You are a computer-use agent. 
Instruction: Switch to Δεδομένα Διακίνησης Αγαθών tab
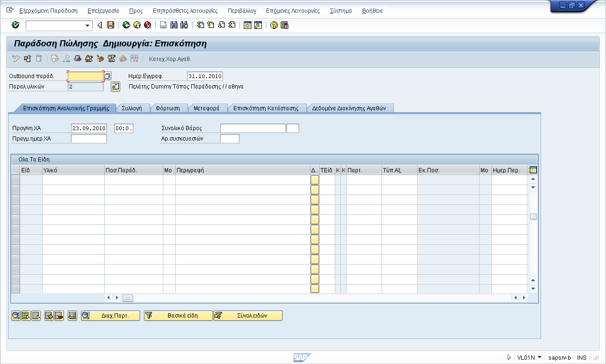[349, 108]
